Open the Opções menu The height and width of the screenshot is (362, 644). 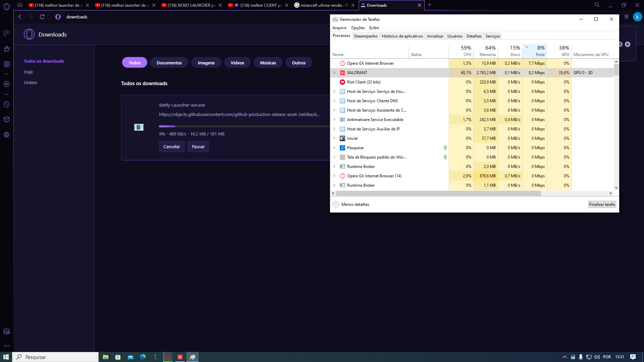coord(358,28)
